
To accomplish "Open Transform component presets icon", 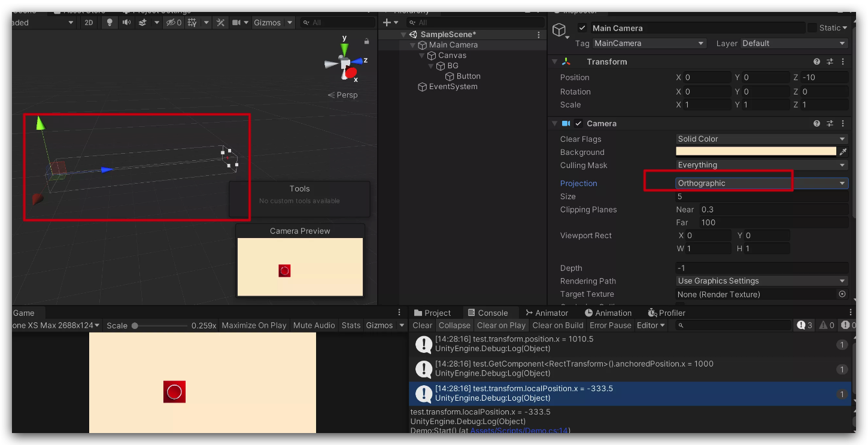I will [x=830, y=62].
